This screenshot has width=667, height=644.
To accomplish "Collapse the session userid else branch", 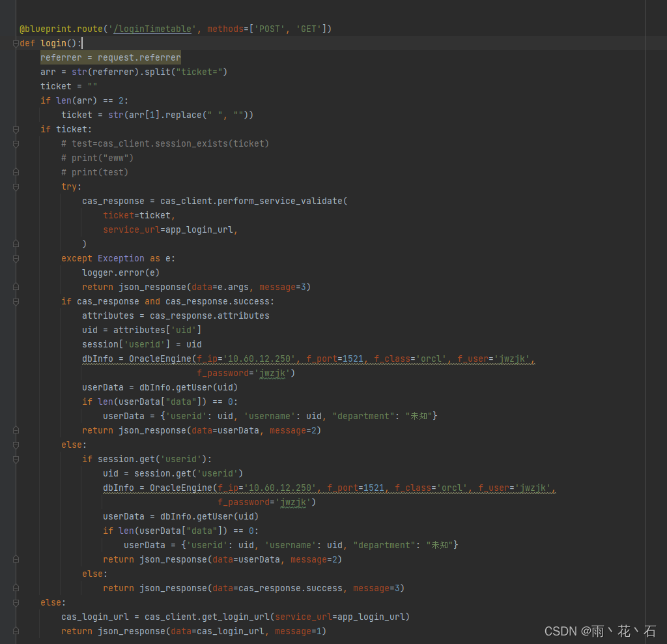I will [x=15, y=445].
